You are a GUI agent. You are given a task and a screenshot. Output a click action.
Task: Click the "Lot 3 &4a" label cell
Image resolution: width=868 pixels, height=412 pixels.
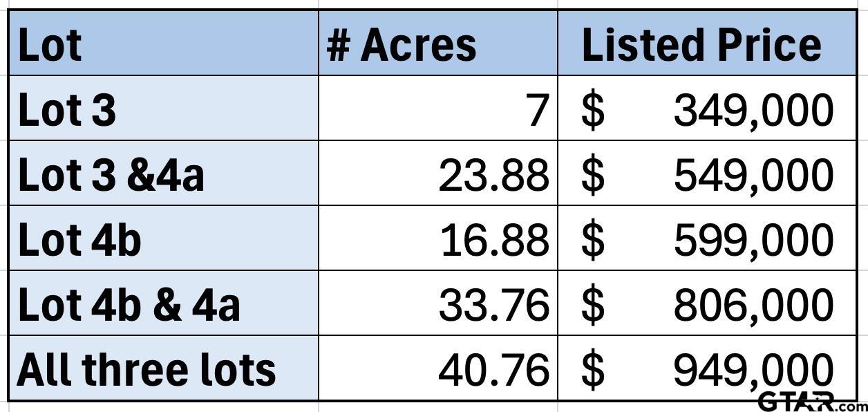click(163, 174)
